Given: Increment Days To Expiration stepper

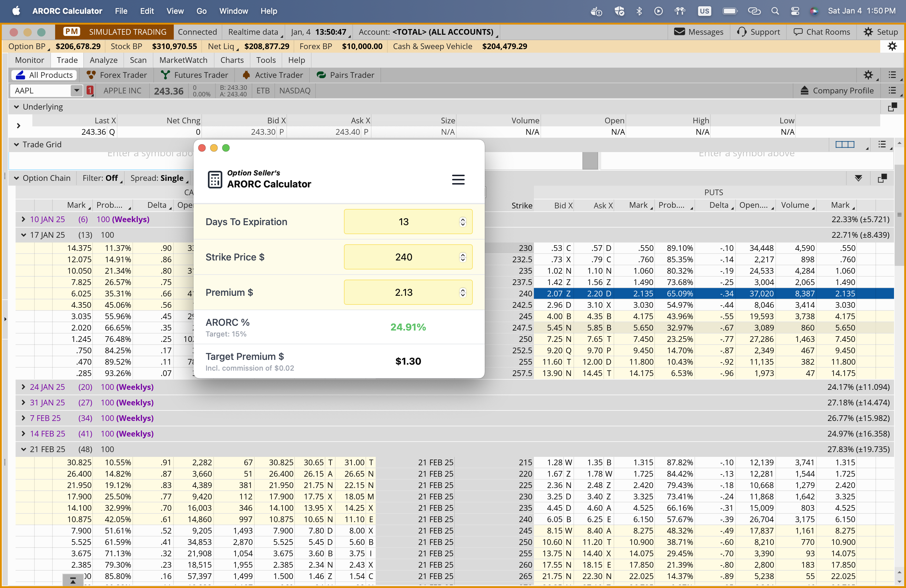Looking at the screenshot, I should (x=463, y=219).
